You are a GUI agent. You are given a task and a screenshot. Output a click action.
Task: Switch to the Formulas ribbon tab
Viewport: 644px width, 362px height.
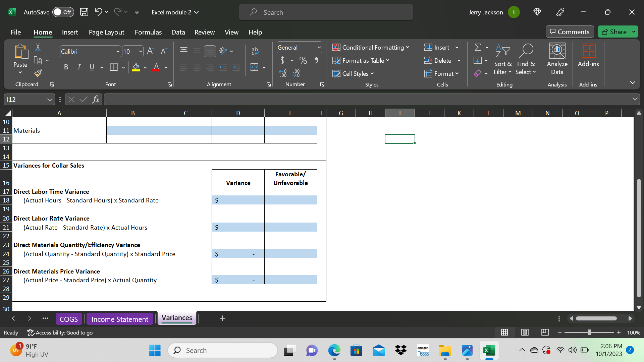click(148, 32)
